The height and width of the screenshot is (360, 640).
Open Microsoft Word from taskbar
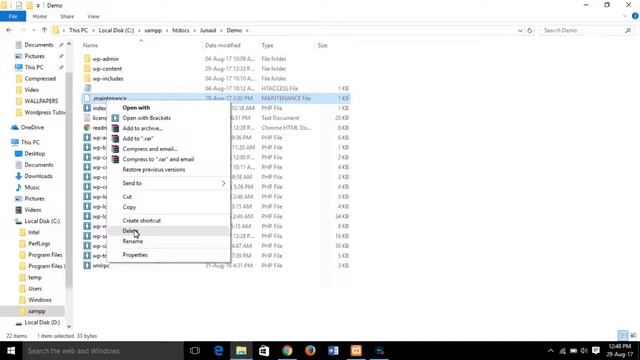click(333, 351)
